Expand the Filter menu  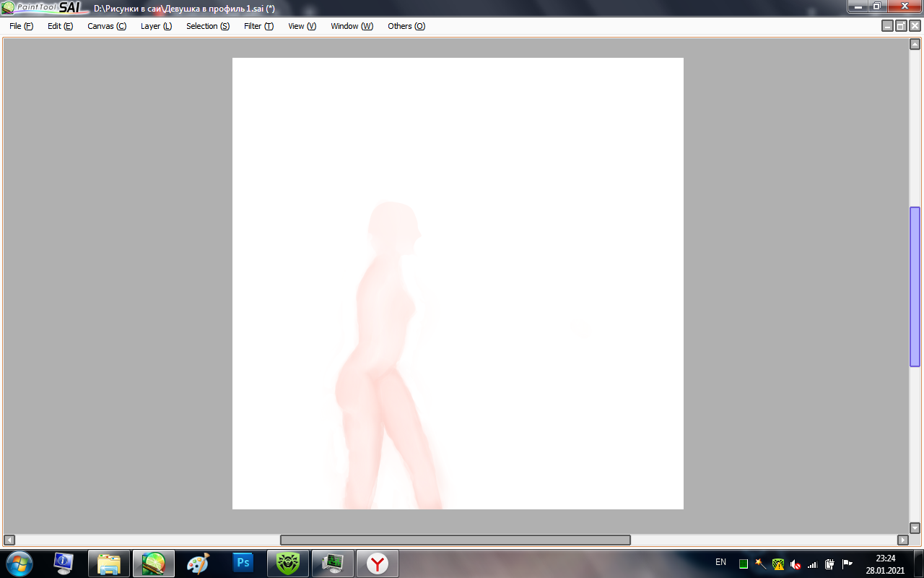tap(258, 26)
